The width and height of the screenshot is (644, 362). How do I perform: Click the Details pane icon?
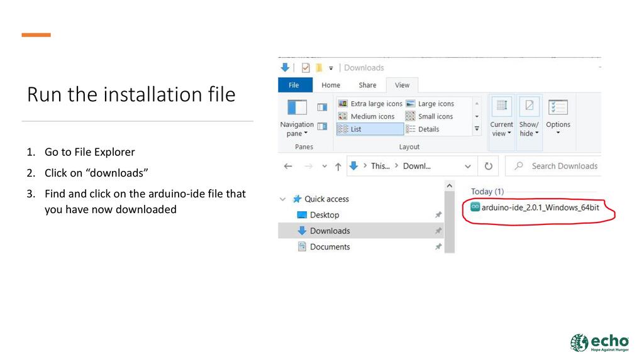point(322,126)
